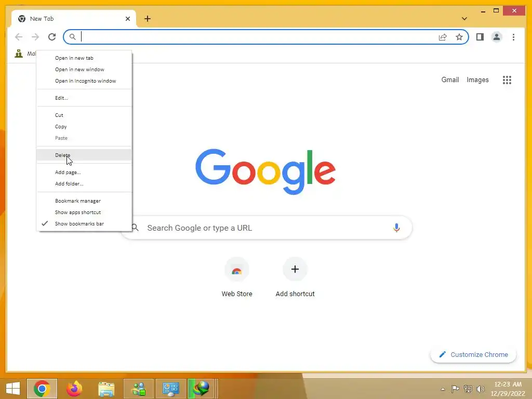
Task: Select the New Tab tab
Action: point(74,19)
